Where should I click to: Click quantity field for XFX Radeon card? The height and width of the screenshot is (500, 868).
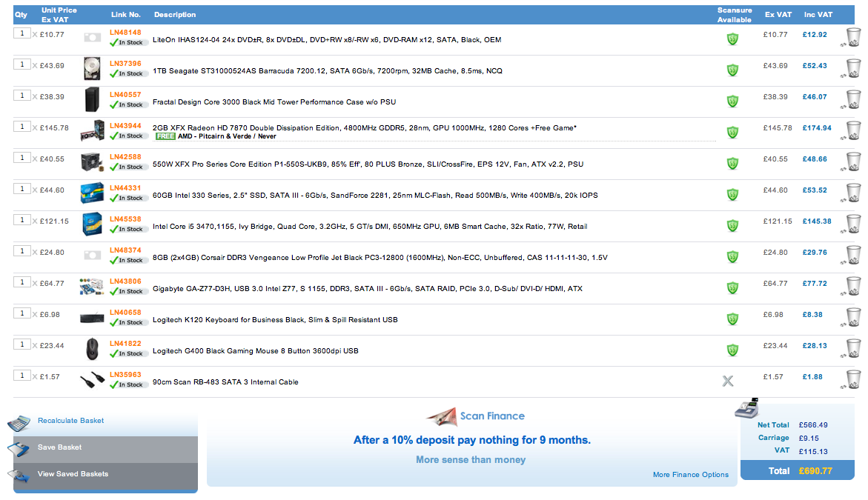pyautogui.click(x=22, y=127)
